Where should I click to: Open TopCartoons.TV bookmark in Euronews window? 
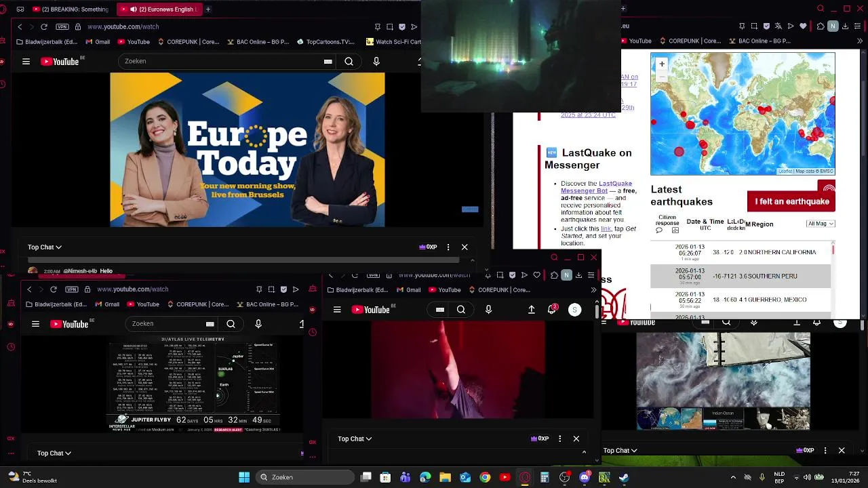(x=325, y=41)
